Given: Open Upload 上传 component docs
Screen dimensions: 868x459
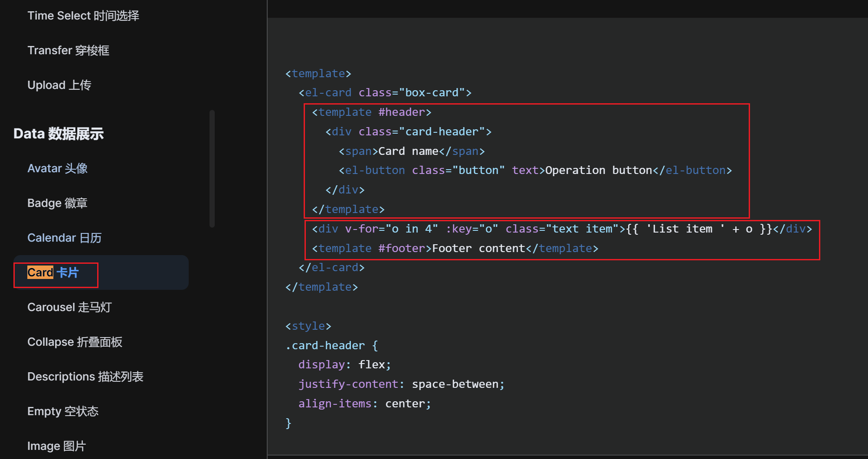Looking at the screenshot, I should (x=59, y=85).
